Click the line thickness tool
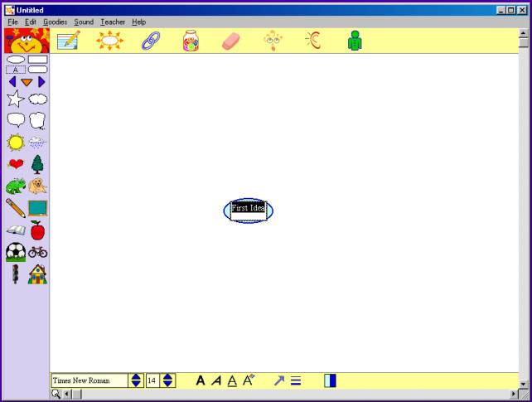The width and height of the screenshot is (532, 402). (x=296, y=380)
